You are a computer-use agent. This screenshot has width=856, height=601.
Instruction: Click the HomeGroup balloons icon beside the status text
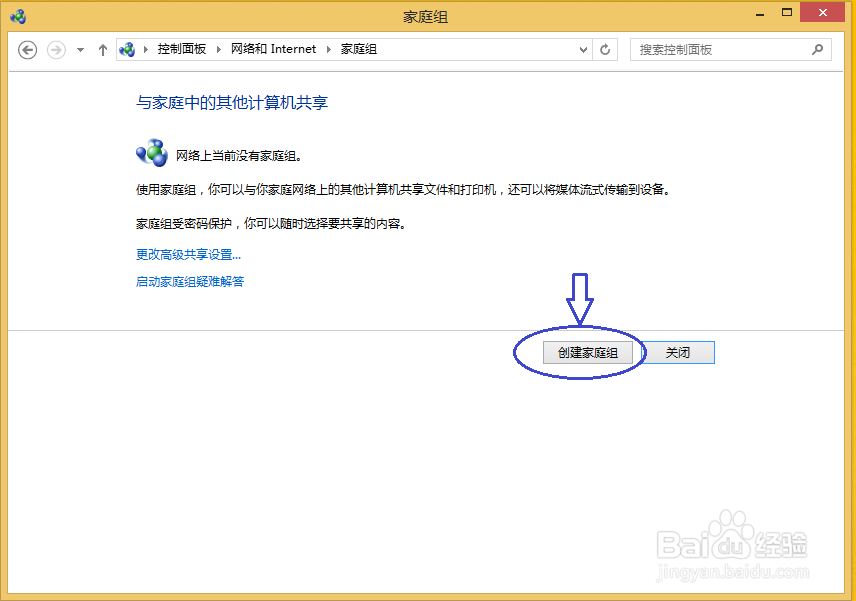151,152
